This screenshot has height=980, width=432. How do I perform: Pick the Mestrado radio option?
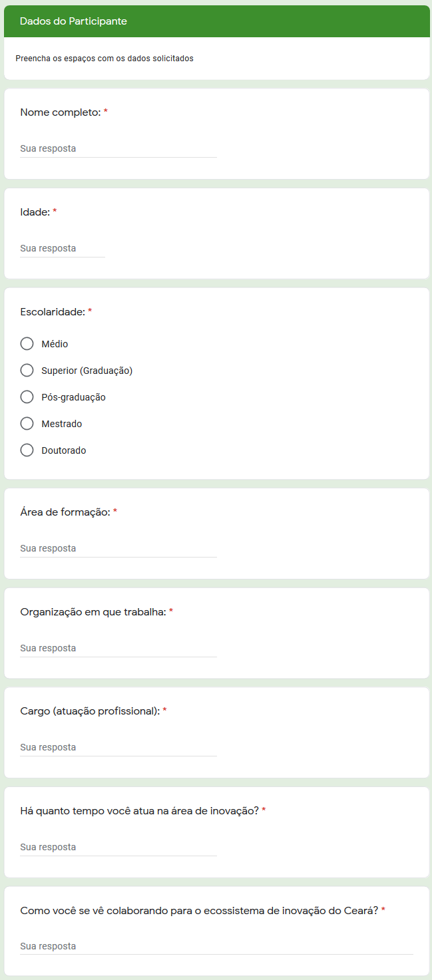[27, 424]
